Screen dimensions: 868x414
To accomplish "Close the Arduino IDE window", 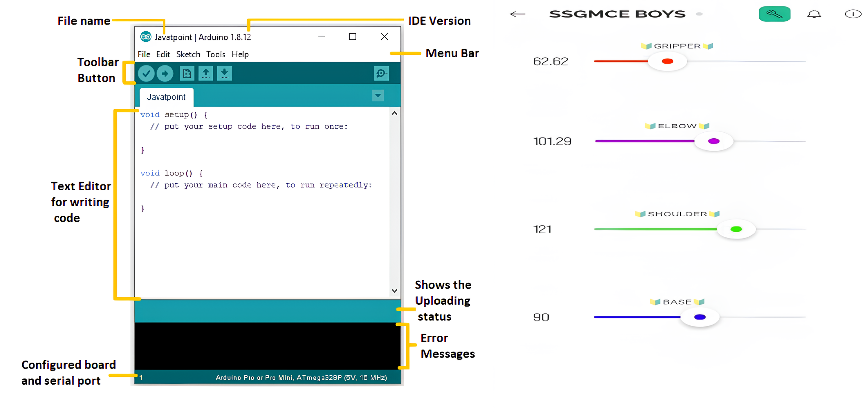I will 385,37.
